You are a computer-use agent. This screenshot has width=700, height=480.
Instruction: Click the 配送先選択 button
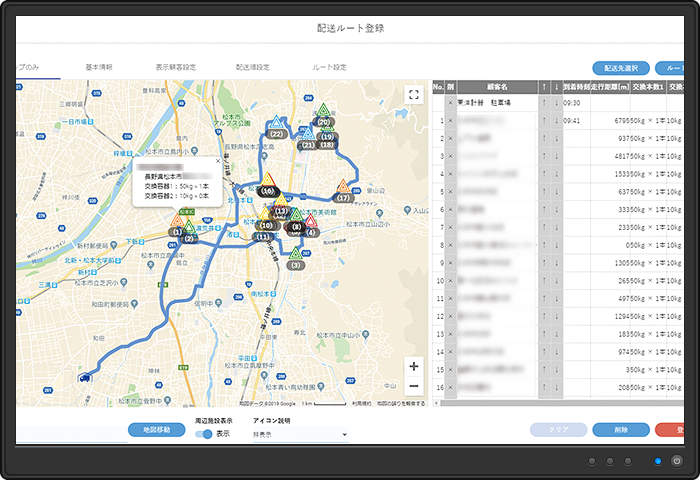[x=620, y=68]
